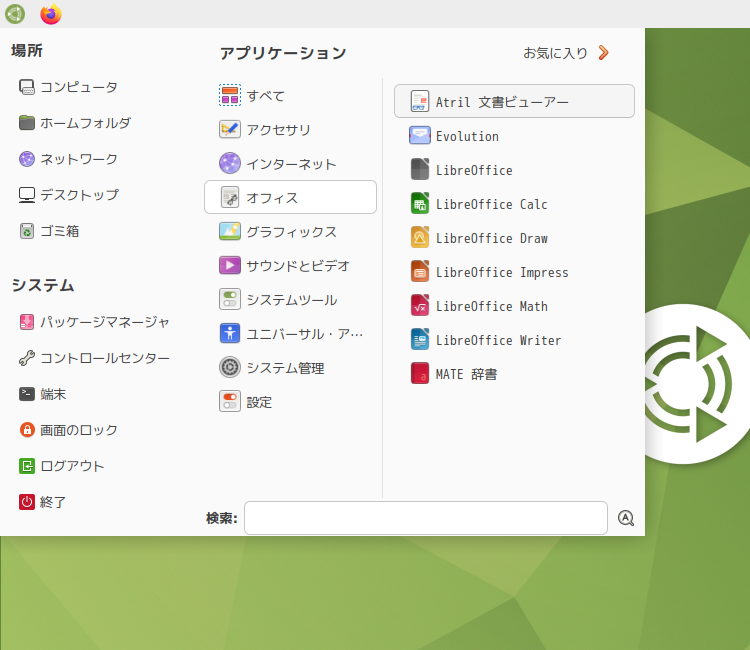
Task: Open the システムツール category
Action: pyautogui.click(x=290, y=299)
